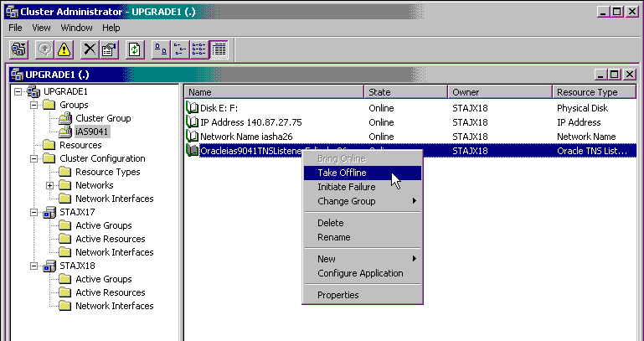Click the Disk E: F: resource icon
Screen dimensions: 644x341
point(192,108)
